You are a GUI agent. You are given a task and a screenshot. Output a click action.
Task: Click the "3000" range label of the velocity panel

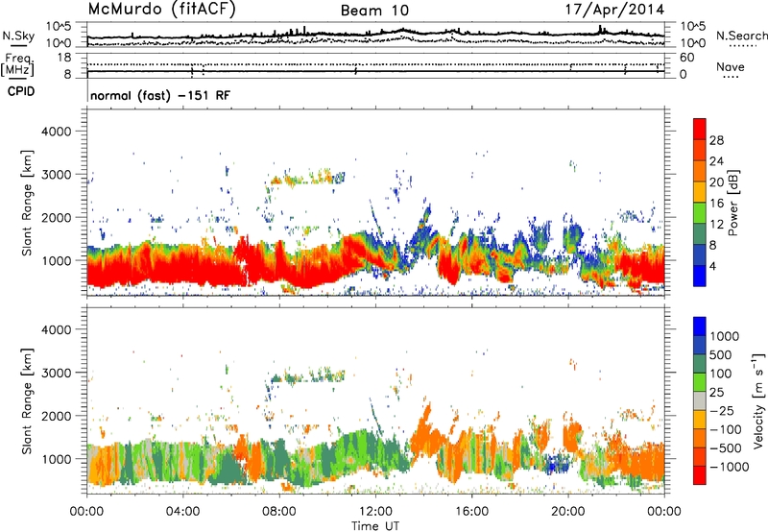point(56,373)
